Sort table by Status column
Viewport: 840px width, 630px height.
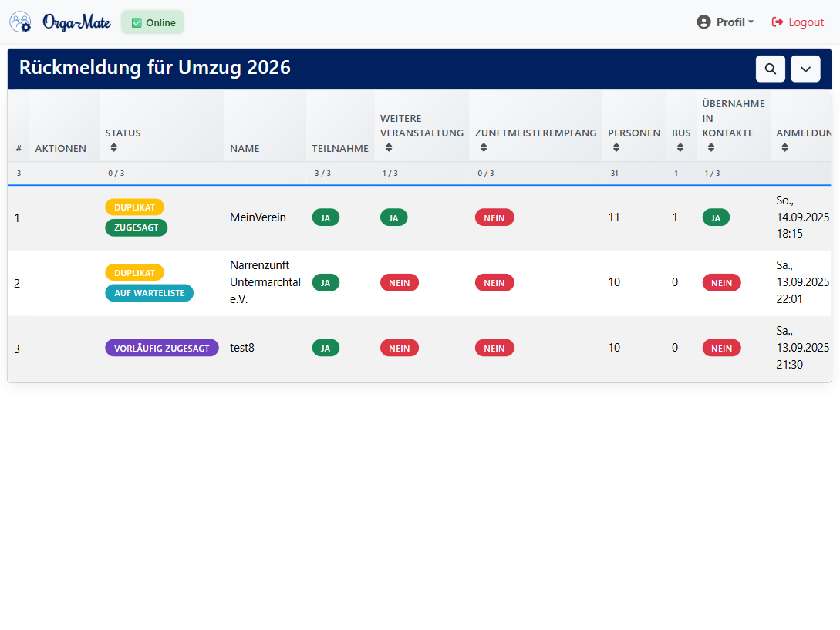pos(113,147)
